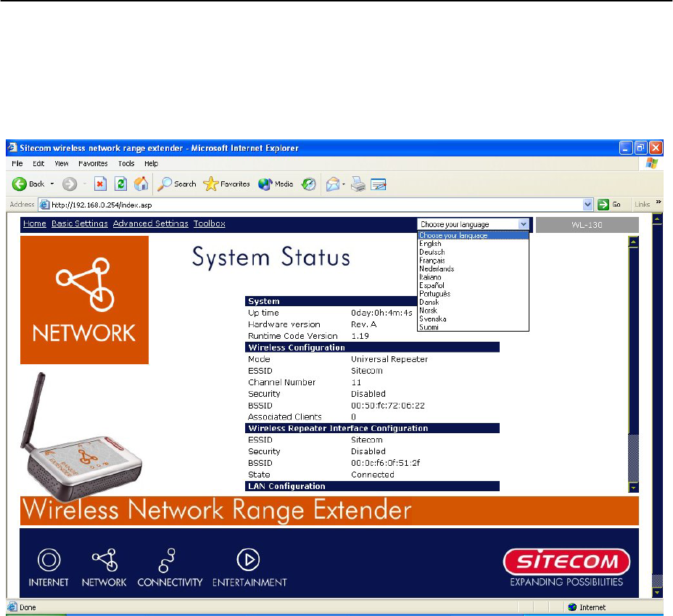Open the Home link
The width and height of the screenshot is (673, 616).
coord(35,223)
